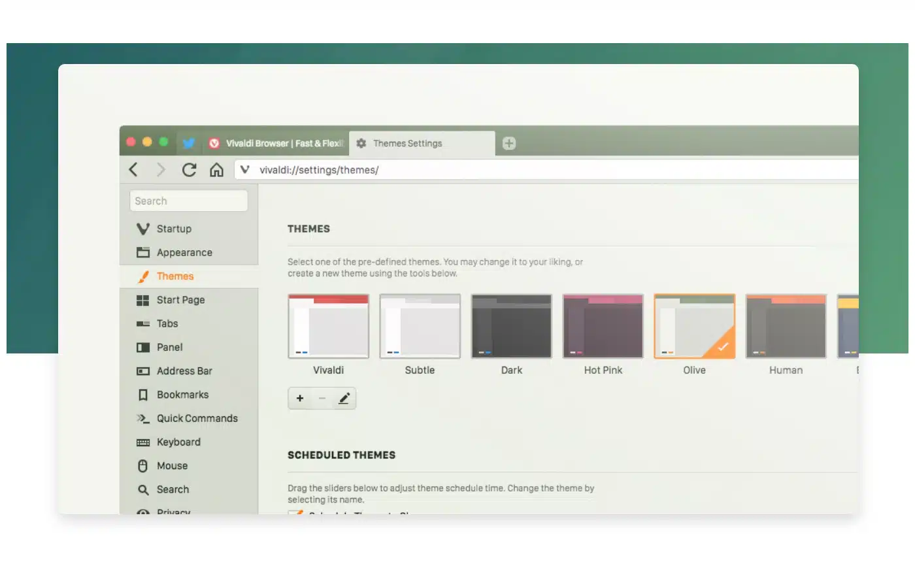Click the Appearance window icon
The image size is (915, 588).
pyautogui.click(x=143, y=252)
